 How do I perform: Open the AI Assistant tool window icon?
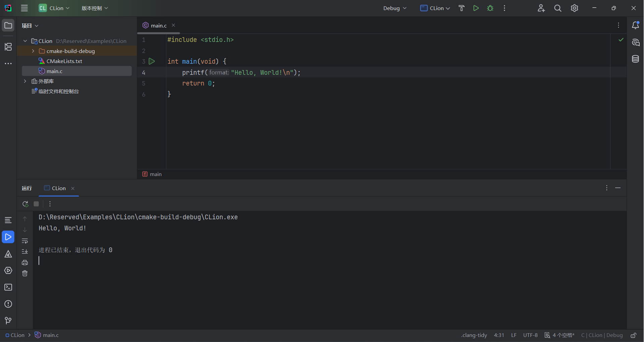click(636, 42)
